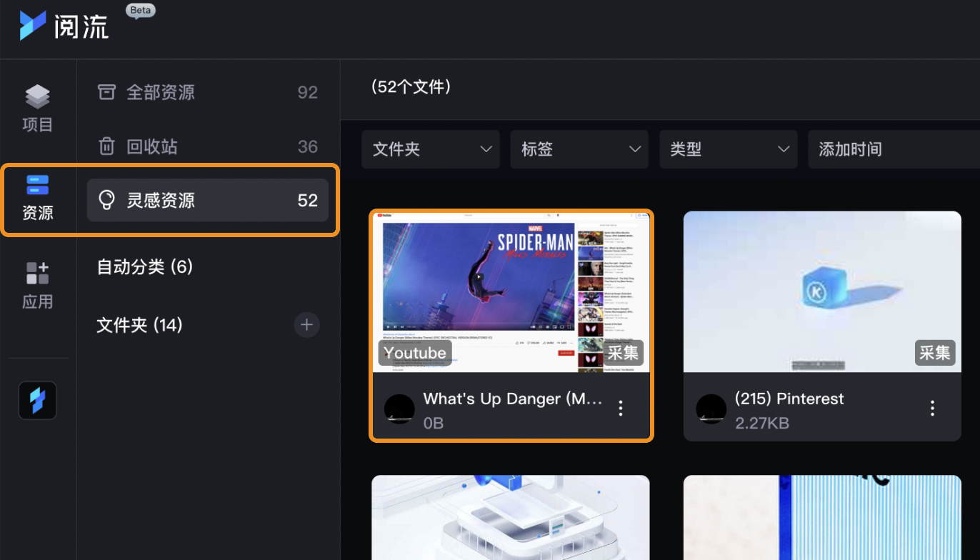Click the 阅流 logo icon
Viewport: 980px width, 560px height.
point(33,26)
